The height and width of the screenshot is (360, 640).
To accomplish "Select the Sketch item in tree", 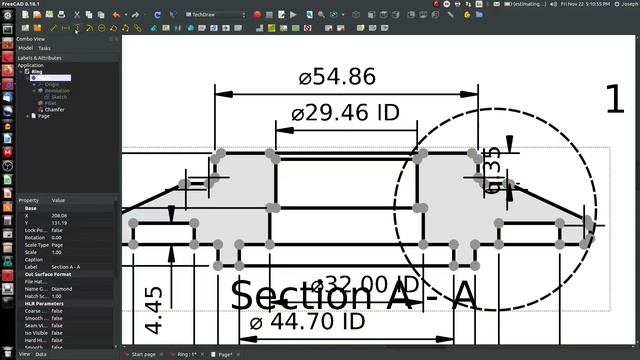I will coord(59,97).
